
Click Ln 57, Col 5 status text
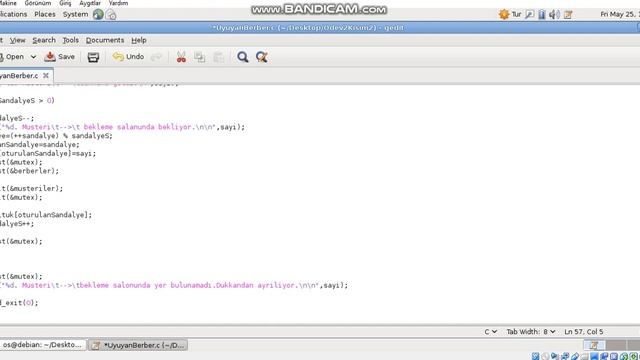click(584, 331)
